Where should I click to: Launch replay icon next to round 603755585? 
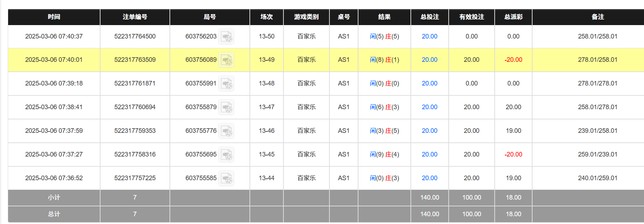point(226,178)
